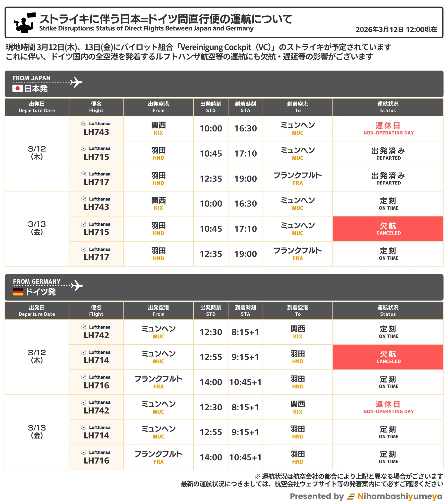Click Lufthansa crane logo above LH717 on 3/12

pyautogui.click(x=84, y=174)
